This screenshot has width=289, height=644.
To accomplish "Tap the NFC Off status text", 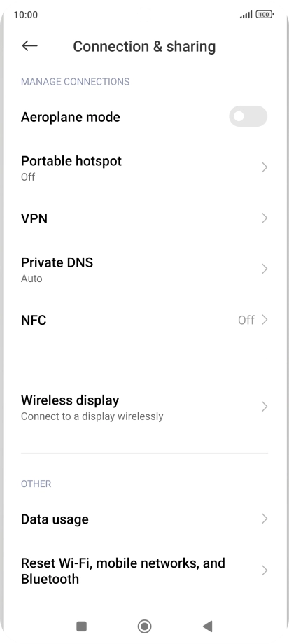I will coord(246,320).
